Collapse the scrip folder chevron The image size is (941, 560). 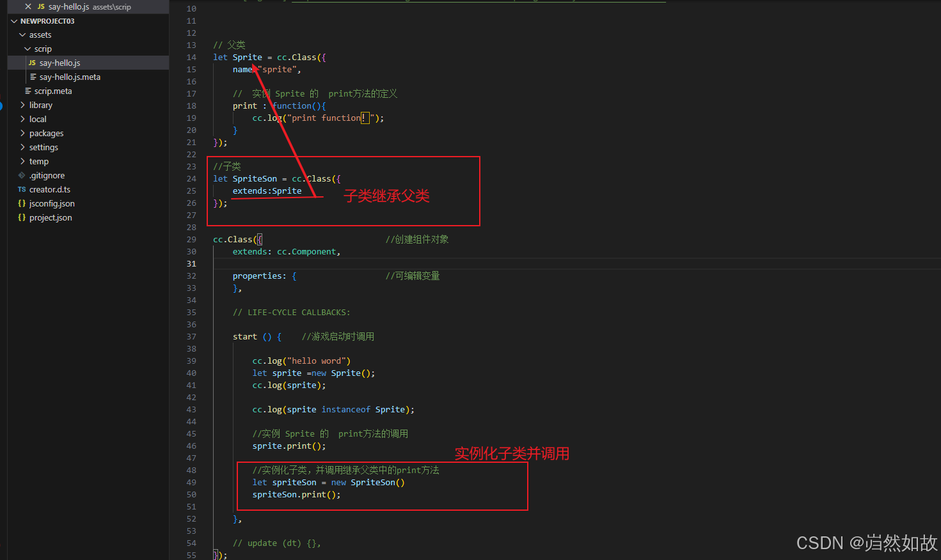[28, 49]
